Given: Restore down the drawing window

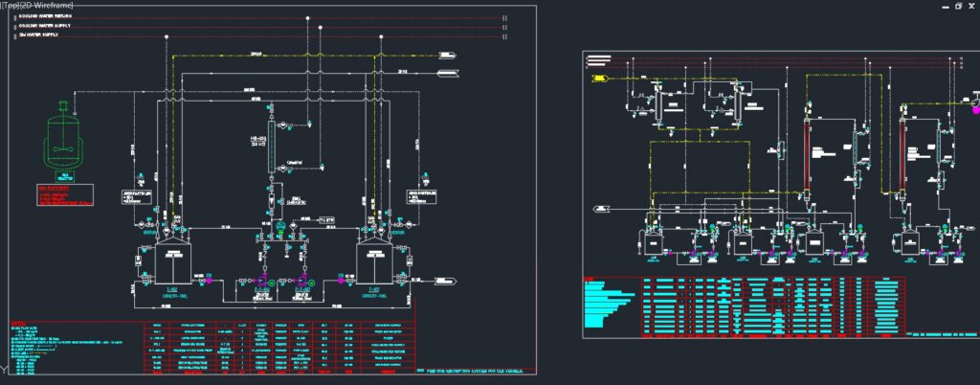Looking at the screenshot, I should coord(958,6).
